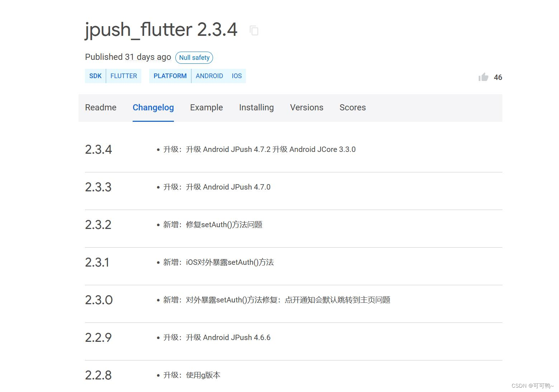The height and width of the screenshot is (392, 559).
Task: Like the package with thumbs-up icon
Action: (x=483, y=77)
